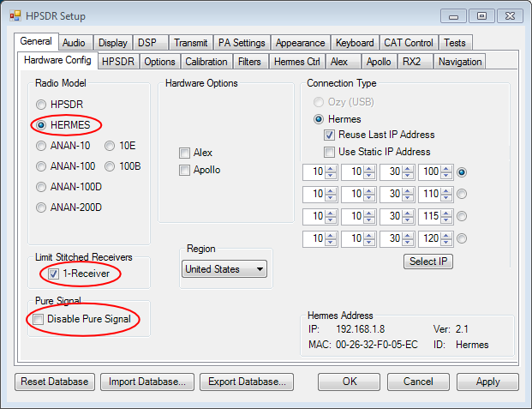532x409 pixels.
Task: Open Export Database dialog
Action: click(x=247, y=382)
